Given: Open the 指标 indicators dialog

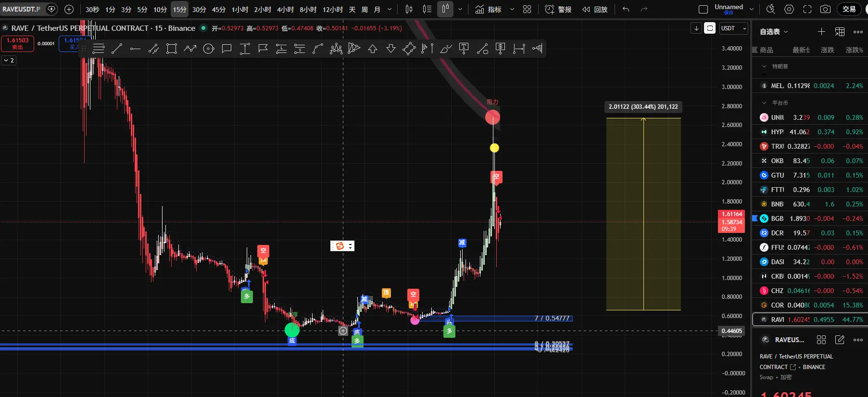Looking at the screenshot, I should coord(489,9).
